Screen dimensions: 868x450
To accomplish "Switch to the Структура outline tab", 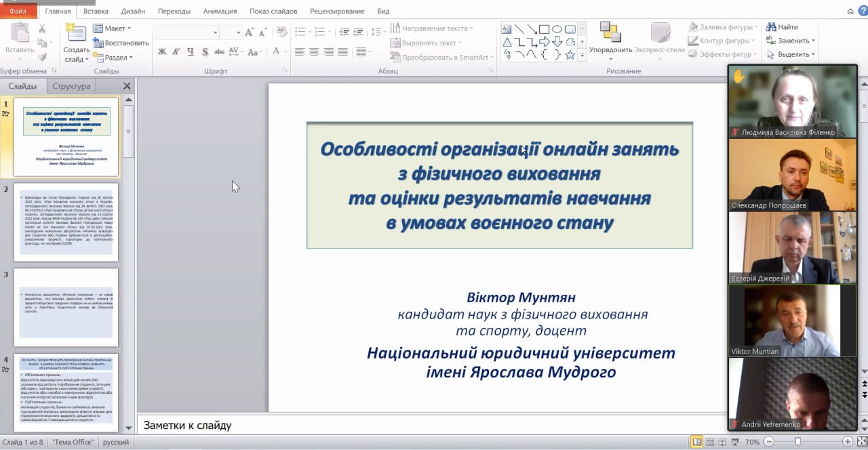I will tap(71, 86).
